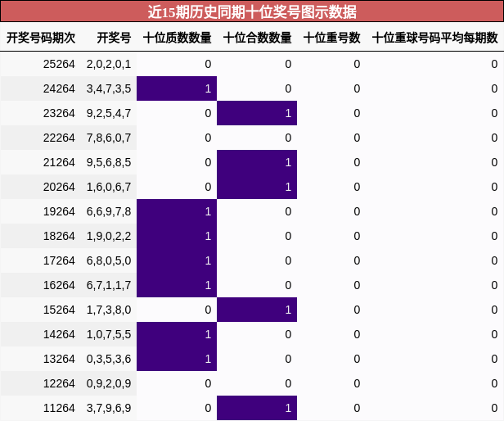This screenshot has height=421, width=504.
Task: Click the 十位重球号码平均每期数 column header
Action: 435,38
